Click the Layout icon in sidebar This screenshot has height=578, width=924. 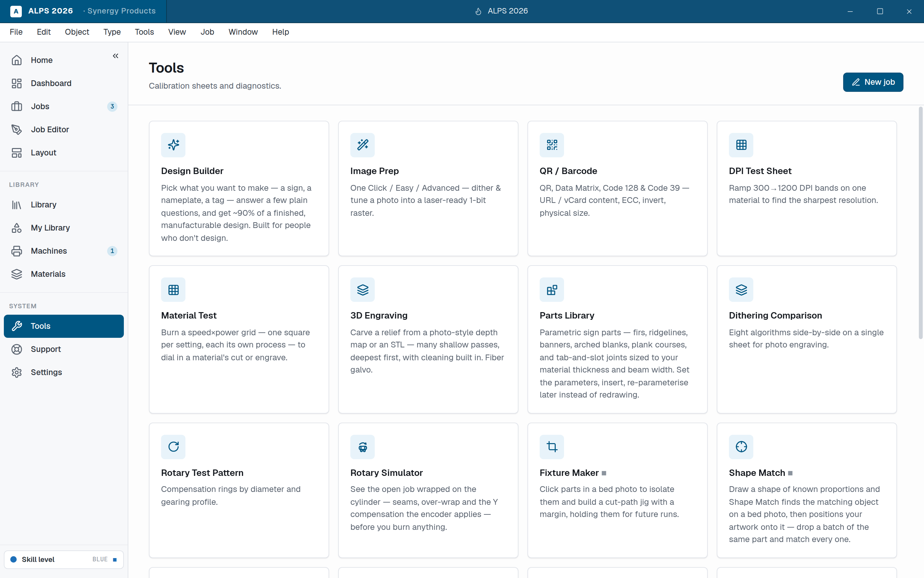click(16, 153)
